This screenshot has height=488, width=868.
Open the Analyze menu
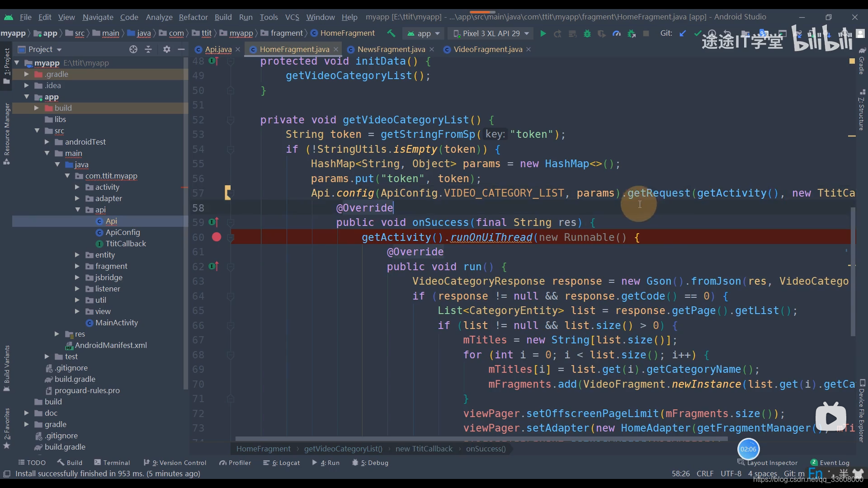point(159,17)
